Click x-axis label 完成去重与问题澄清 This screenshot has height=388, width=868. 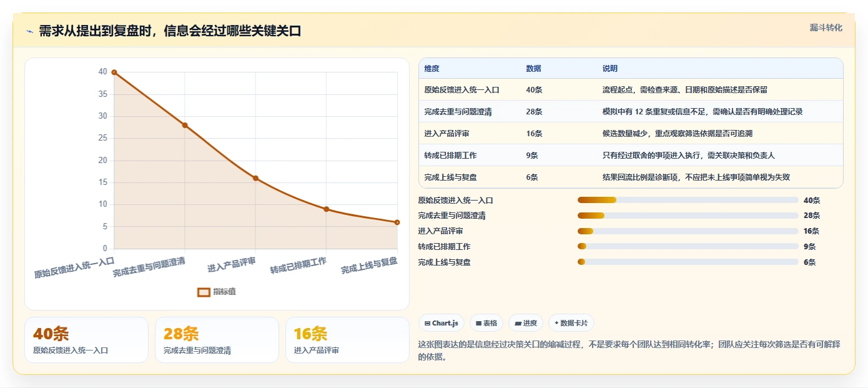[149, 267]
